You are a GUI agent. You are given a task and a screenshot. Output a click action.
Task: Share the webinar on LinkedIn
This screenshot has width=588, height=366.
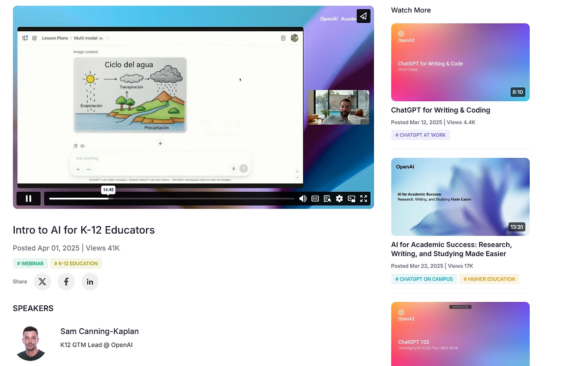(x=90, y=281)
